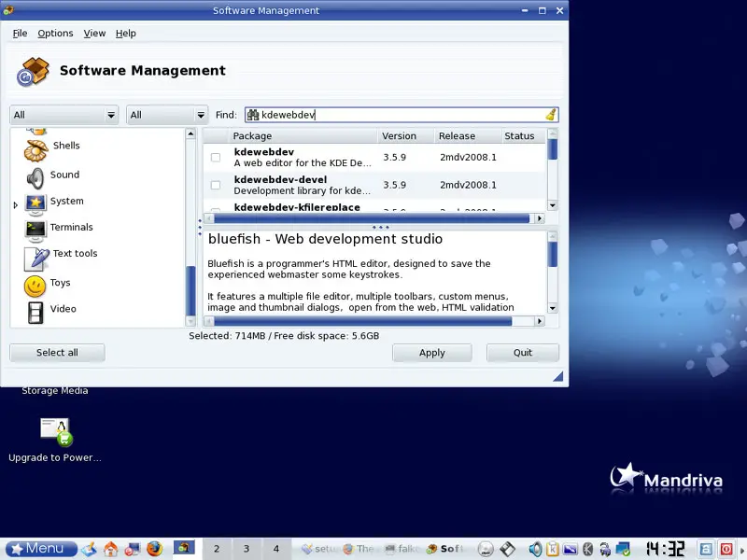The width and height of the screenshot is (747, 560).
Task: Click the System category monitor icon
Action: click(35, 204)
